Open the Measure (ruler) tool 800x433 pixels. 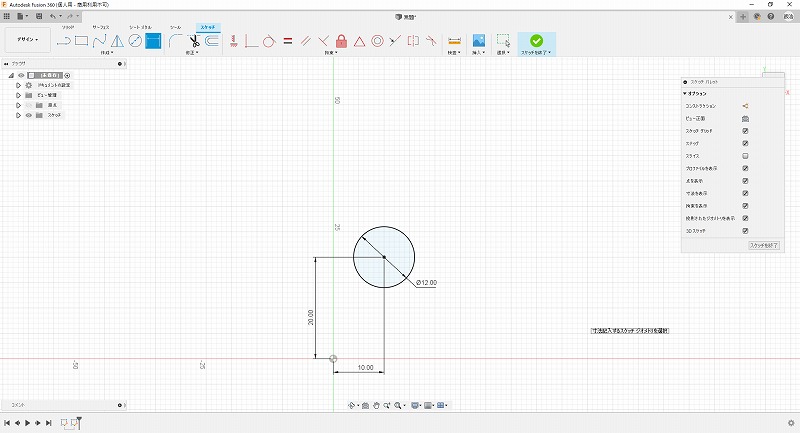454,41
